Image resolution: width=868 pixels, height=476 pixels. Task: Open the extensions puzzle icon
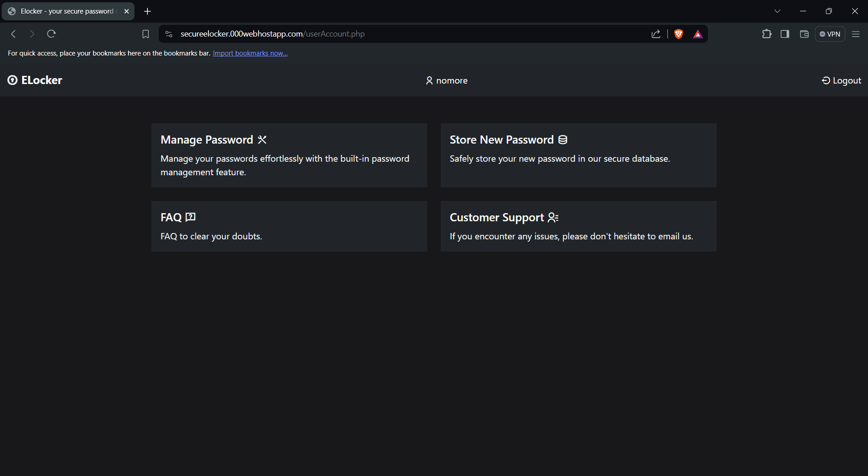click(x=767, y=34)
